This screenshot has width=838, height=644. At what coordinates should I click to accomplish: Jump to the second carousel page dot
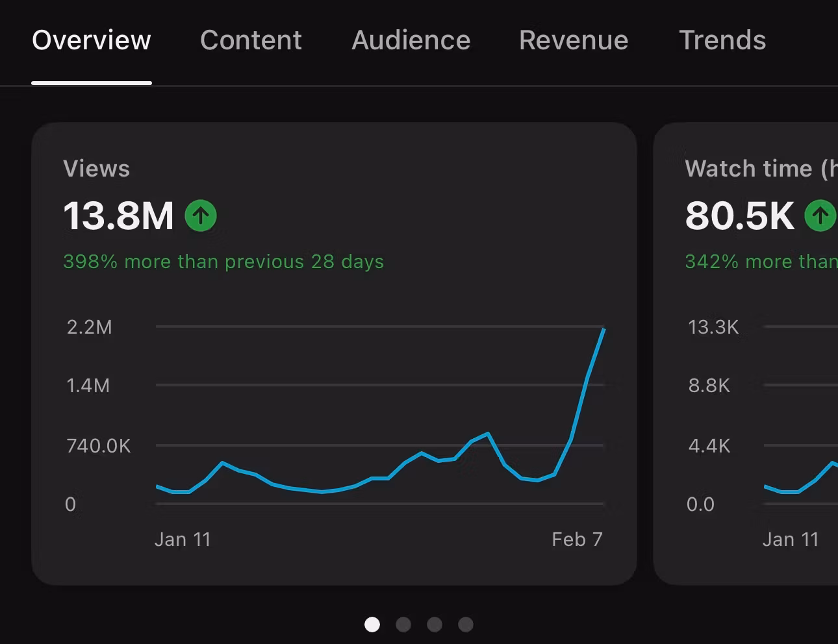pos(403,625)
